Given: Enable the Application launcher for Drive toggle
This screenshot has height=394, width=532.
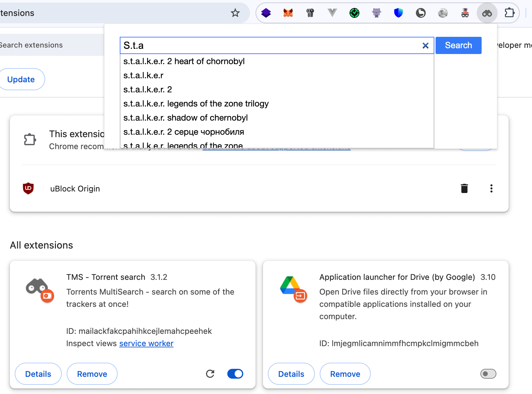Looking at the screenshot, I should [x=488, y=374].
